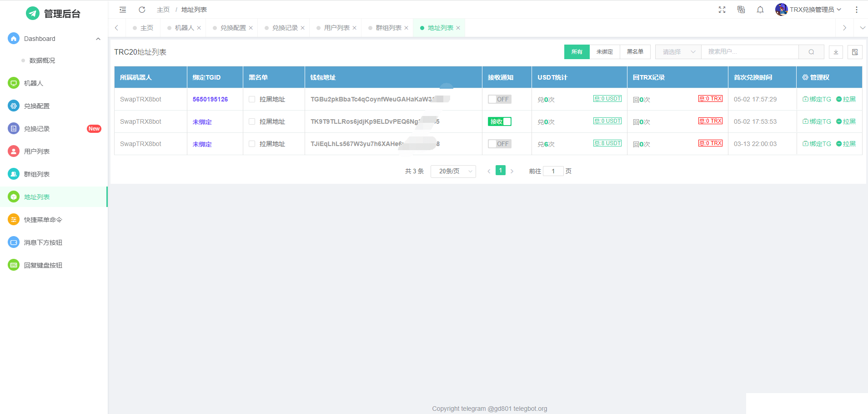This screenshot has height=414, width=868.
Task: Turn off notification switch for TK9T9 address
Action: point(499,121)
